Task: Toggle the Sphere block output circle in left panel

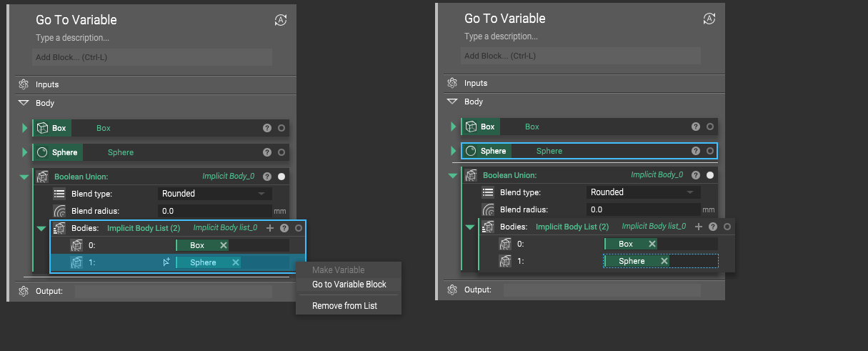Action: 281,152
